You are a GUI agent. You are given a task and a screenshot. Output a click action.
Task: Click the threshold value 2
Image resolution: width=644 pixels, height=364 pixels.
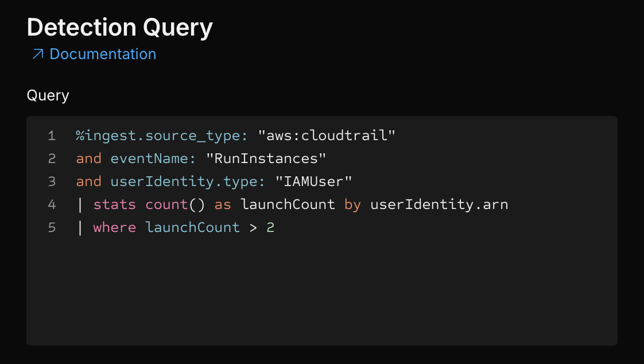point(270,227)
